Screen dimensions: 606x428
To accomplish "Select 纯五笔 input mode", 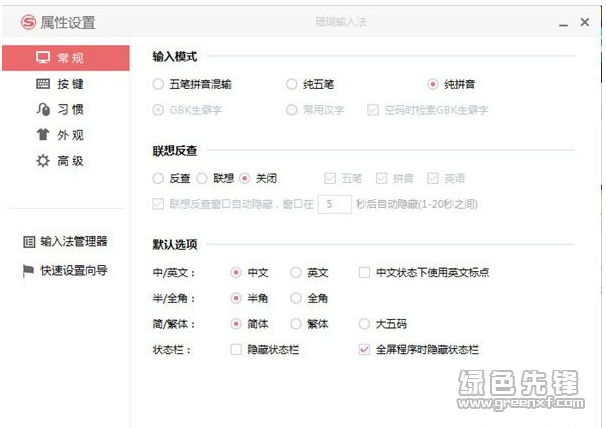I will click(291, 84).
